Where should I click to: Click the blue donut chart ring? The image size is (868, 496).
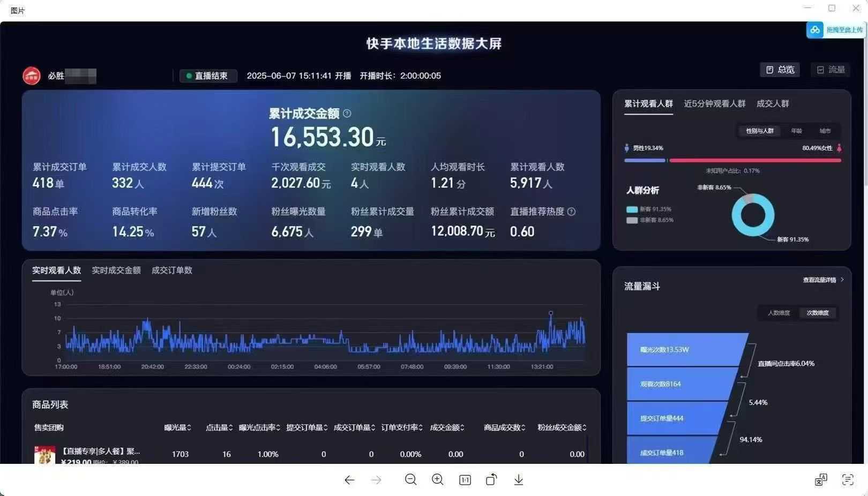click(753, 215)
